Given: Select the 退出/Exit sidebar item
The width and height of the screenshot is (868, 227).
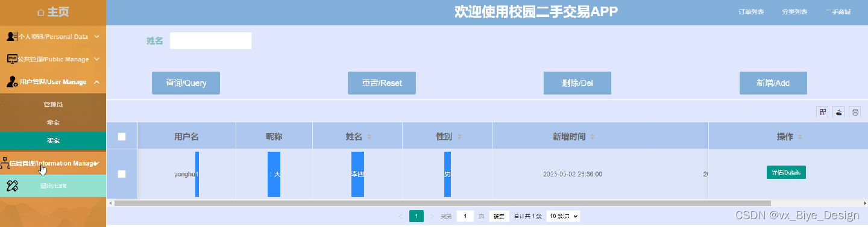Looking at the screenshot, I should (x=53, y=185).
